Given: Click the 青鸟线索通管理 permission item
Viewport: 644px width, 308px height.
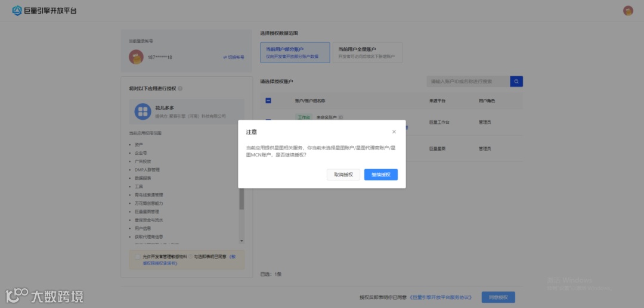Looking at the screenshot, I should (x=148, y=195).
